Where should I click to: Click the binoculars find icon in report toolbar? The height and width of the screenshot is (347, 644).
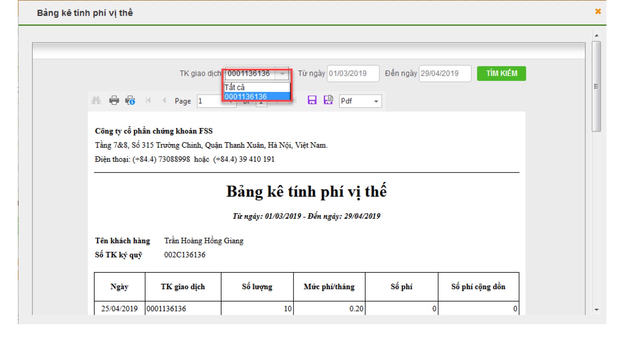[x=96, y=101]
